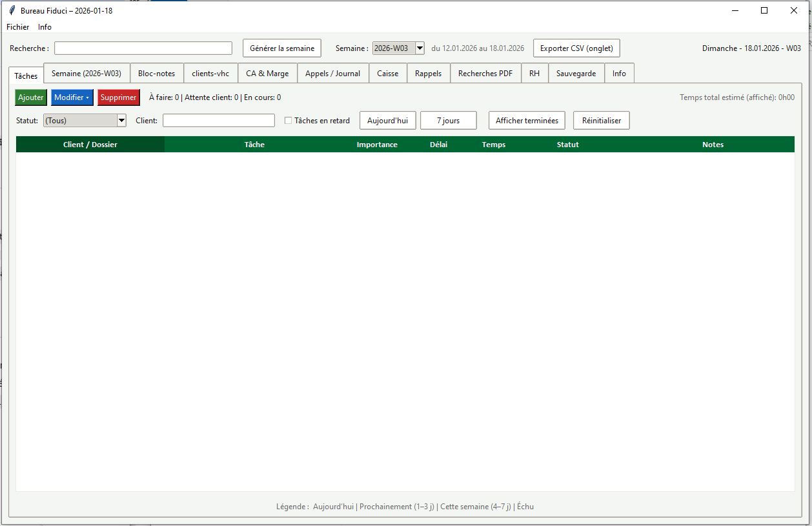Click the red Supprimer button
This screenshot has height=526, width=812.
pyautogui.click(x=119, y=97)
